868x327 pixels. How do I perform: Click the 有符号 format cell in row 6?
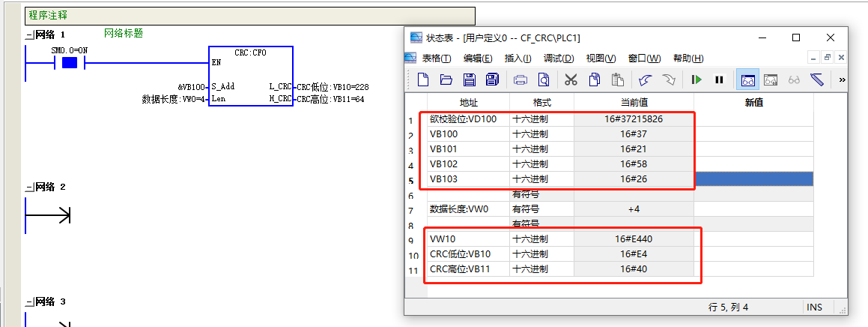click(542, 194)
